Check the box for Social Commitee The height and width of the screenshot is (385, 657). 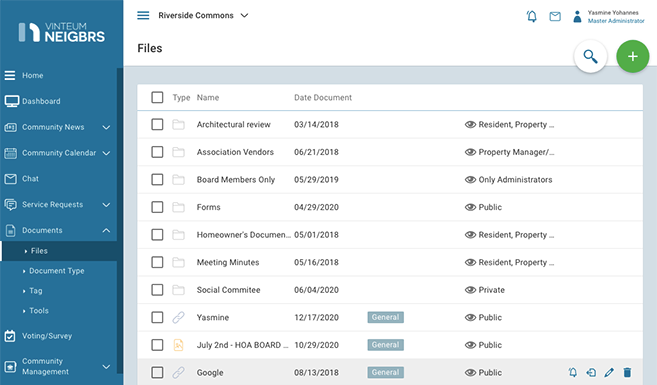point(157,290)
